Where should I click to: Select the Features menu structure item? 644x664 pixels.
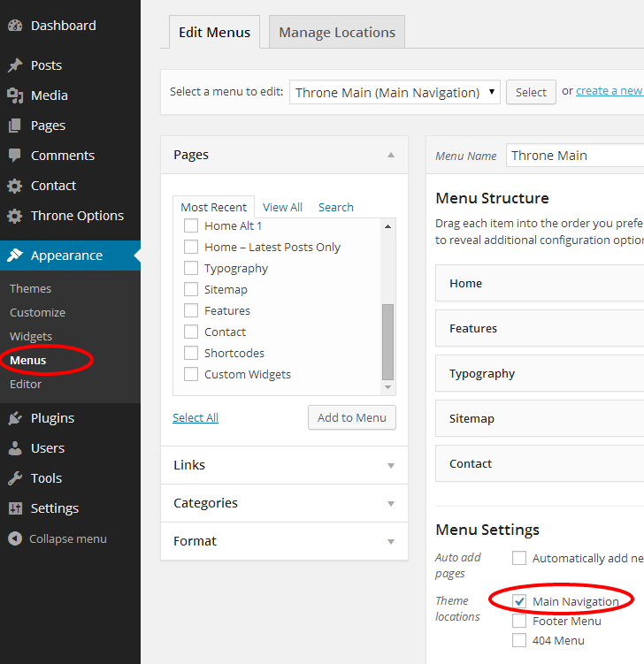(x=540, y=328)
